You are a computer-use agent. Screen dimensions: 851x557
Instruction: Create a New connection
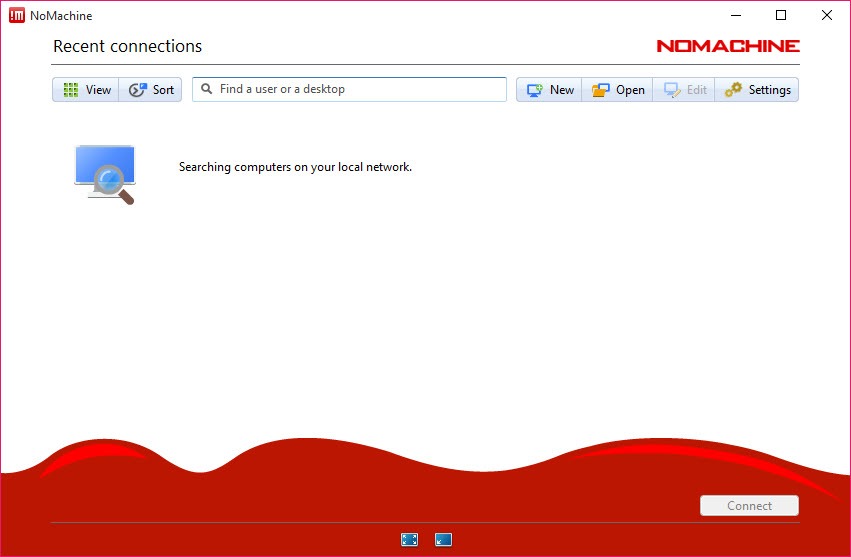pos(549,90)
